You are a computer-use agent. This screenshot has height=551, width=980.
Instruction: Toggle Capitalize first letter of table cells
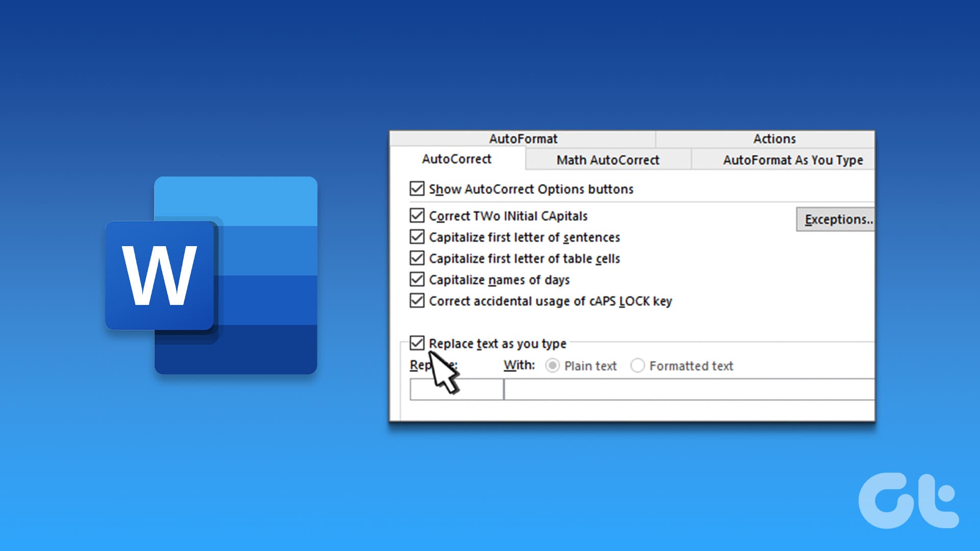(x=417, y=258)
